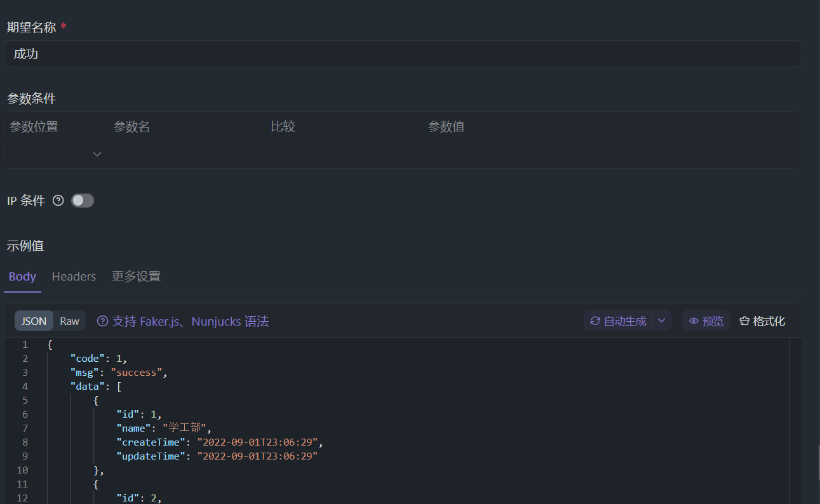Click the 格式化 format icon button
820x504 pixels.
(762, 321)
